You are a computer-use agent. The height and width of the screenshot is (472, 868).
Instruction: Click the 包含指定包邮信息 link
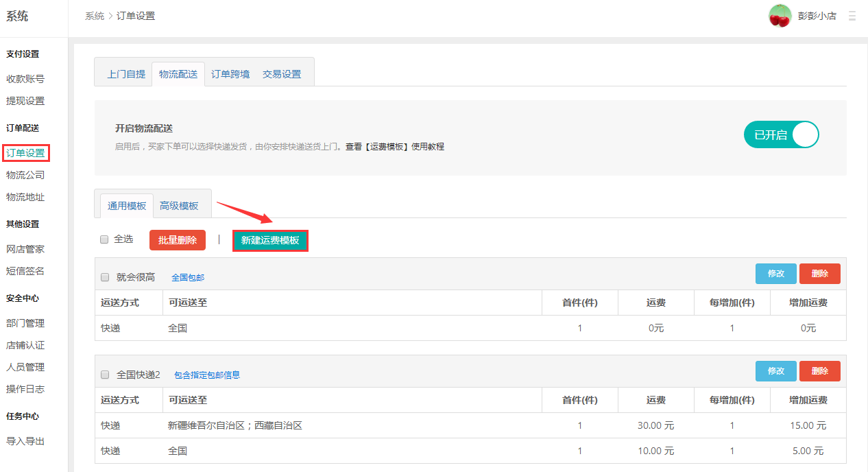pyautogui.click(x=207, y=375)
